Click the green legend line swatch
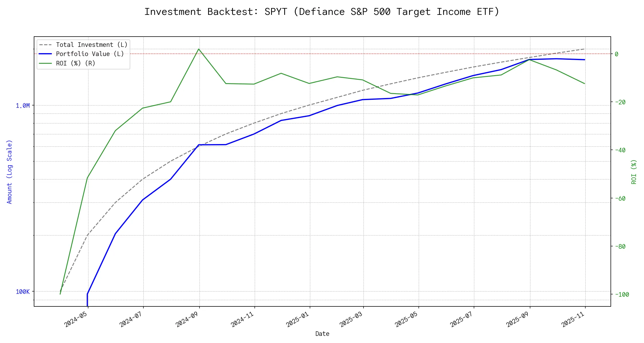Screen dimensions: 644x343 [46, 63]
